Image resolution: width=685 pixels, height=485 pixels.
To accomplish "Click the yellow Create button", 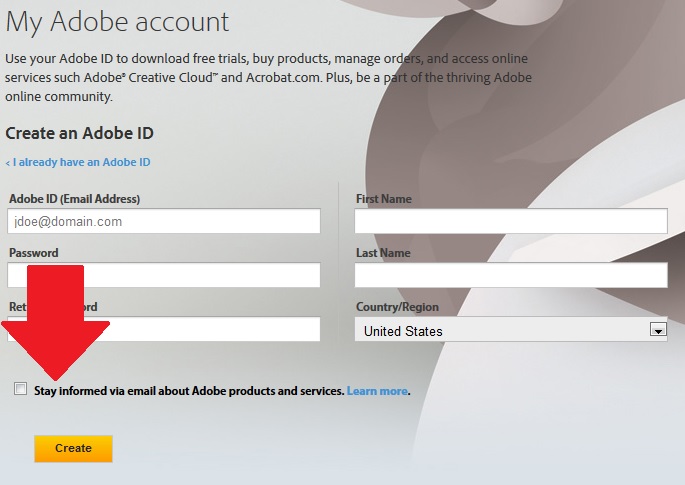I will point(73,448).
